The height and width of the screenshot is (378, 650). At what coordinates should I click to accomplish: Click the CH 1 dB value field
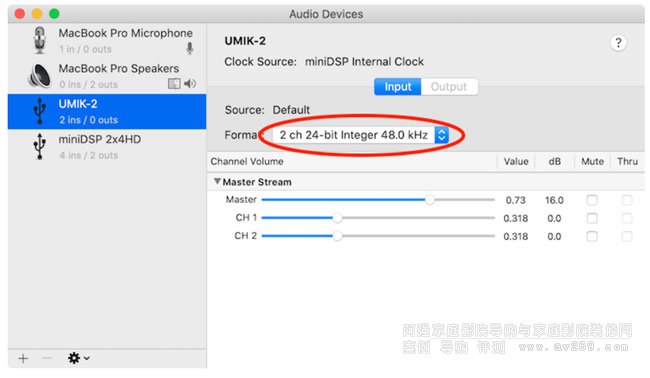[554, 218]
